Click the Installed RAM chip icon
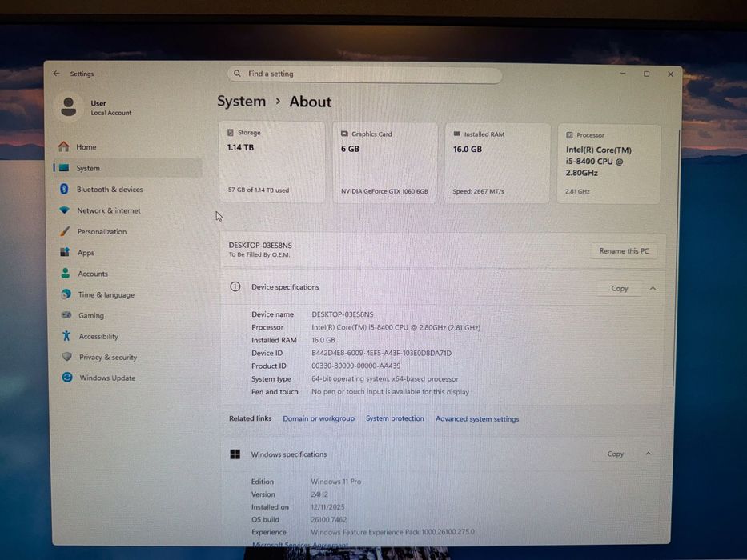Viewport: 747px width, 560px height. [457, 134]
